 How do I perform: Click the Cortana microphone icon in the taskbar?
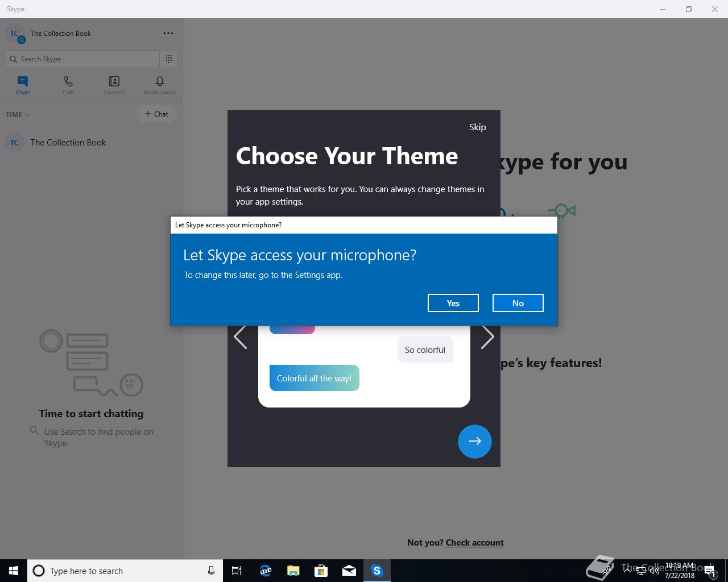[211, 571]
